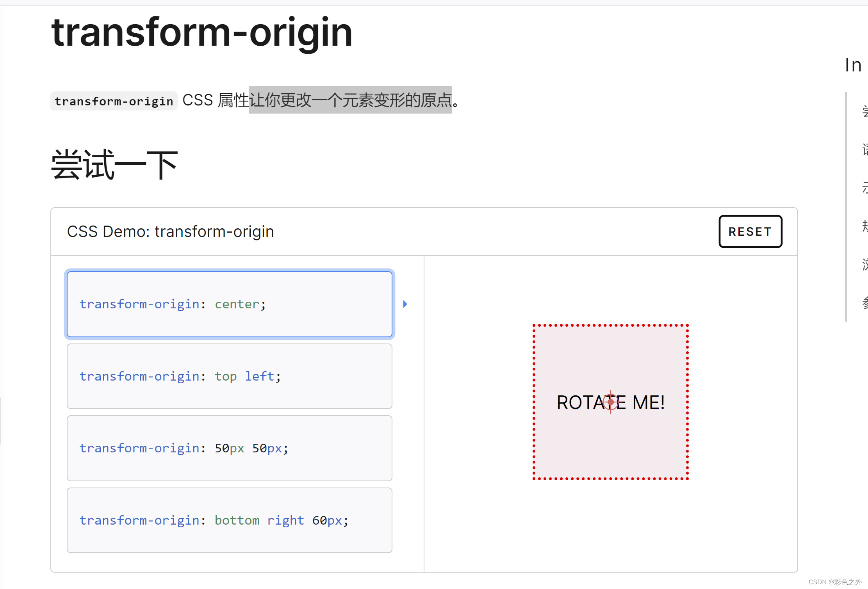This screenshot has height=589, width=868.
Task: Click the "In" sidebar heading
Action: [x=853, y=64]
